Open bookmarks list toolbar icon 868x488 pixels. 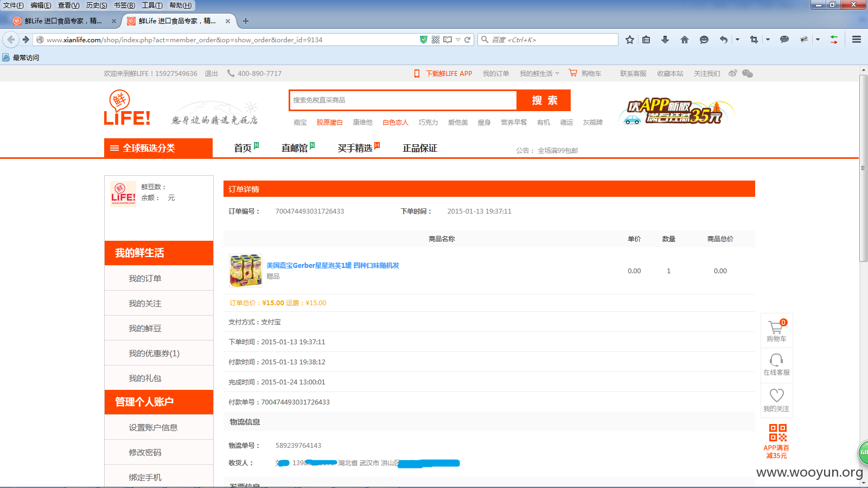[646, 40]
